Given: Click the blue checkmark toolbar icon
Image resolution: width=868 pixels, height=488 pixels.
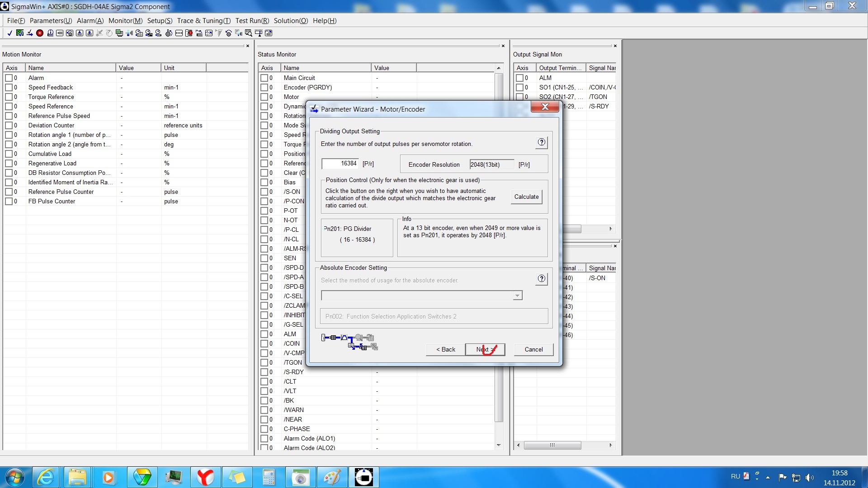Looking at the screenshot, I should pos(9,33).
